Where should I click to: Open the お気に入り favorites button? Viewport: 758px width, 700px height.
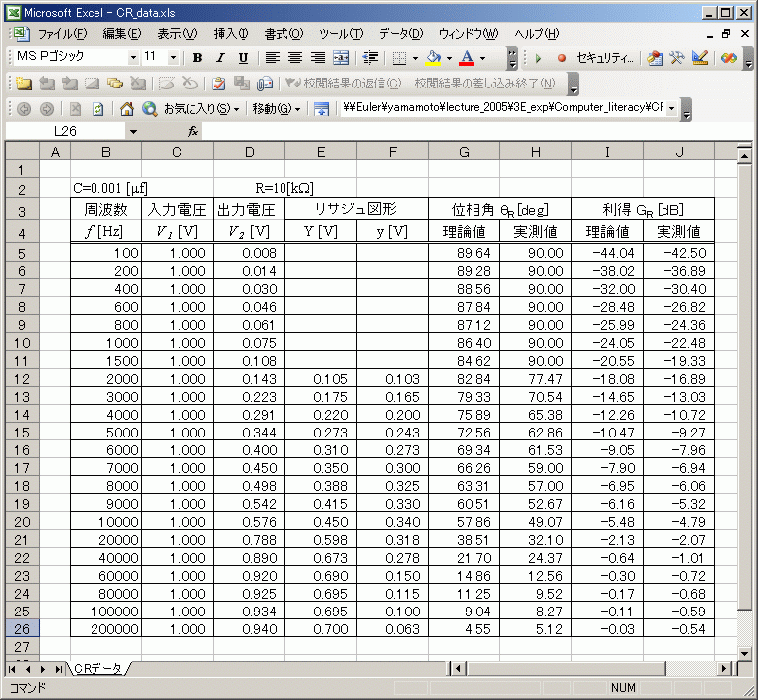(201, 108)
